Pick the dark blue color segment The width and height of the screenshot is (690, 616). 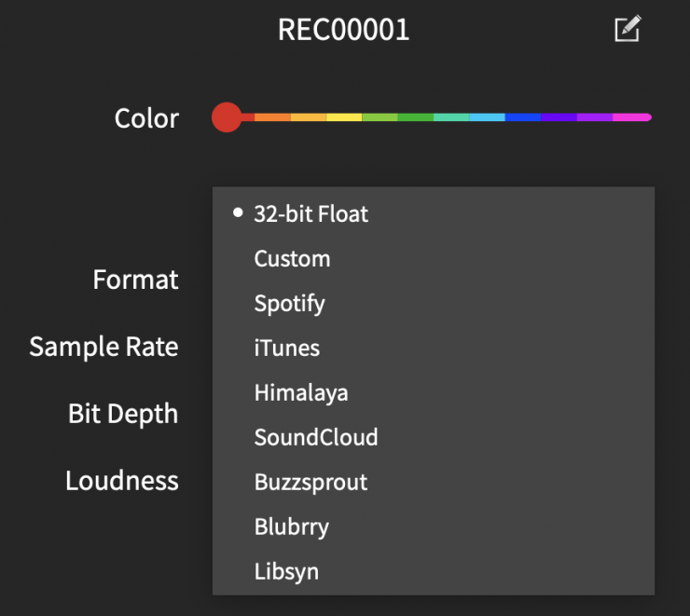tap(522, 118)
